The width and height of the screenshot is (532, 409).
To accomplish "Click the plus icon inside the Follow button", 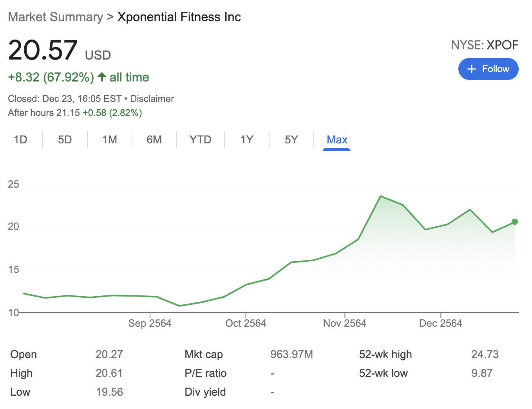I will coord(472,69).
